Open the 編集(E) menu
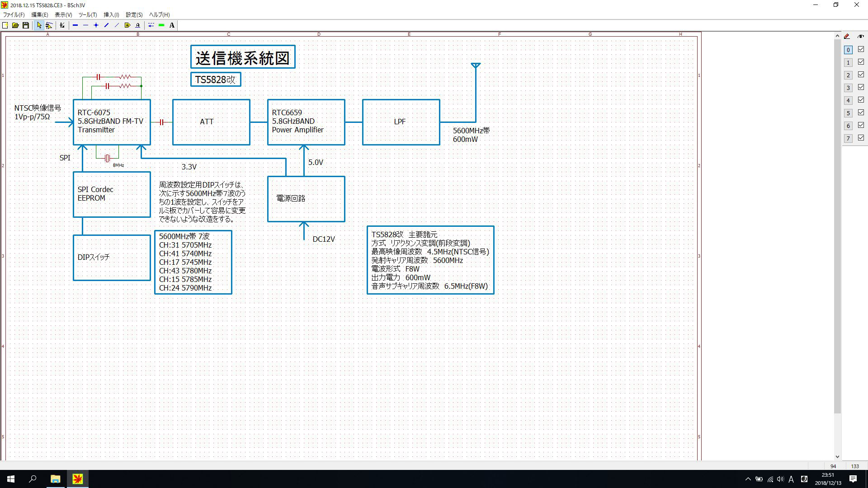Screen dimensions: 868x488 point(39,15)
